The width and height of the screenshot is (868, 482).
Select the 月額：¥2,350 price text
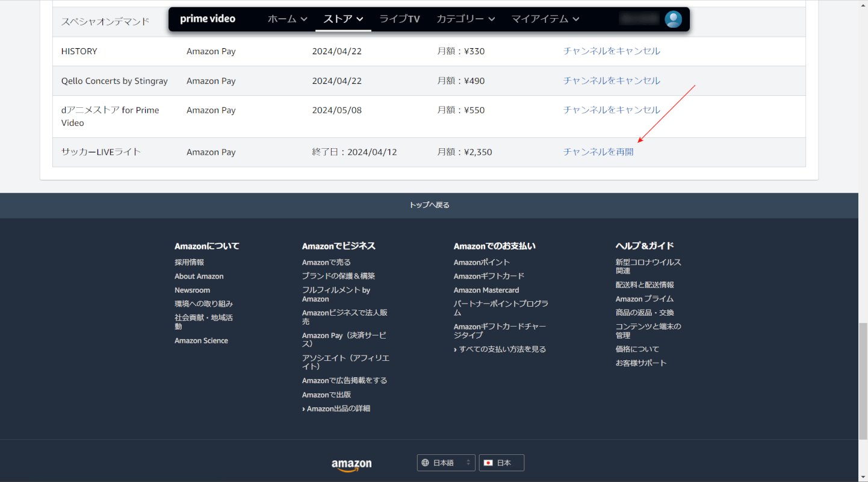[465, 152]
